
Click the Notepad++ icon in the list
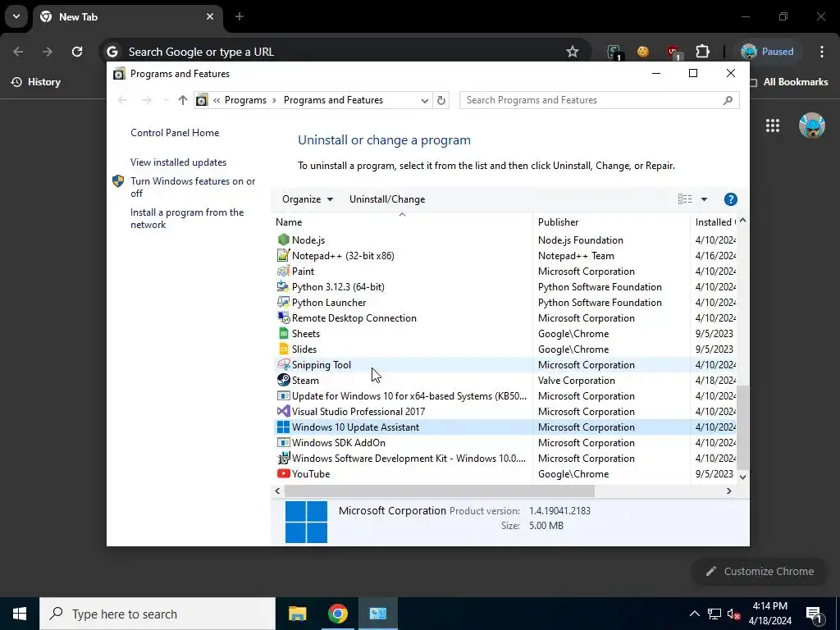pos(283,256)
